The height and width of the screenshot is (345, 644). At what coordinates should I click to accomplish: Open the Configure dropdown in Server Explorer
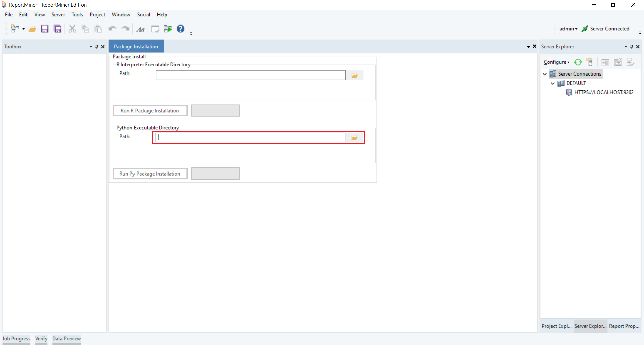[556, 62]
